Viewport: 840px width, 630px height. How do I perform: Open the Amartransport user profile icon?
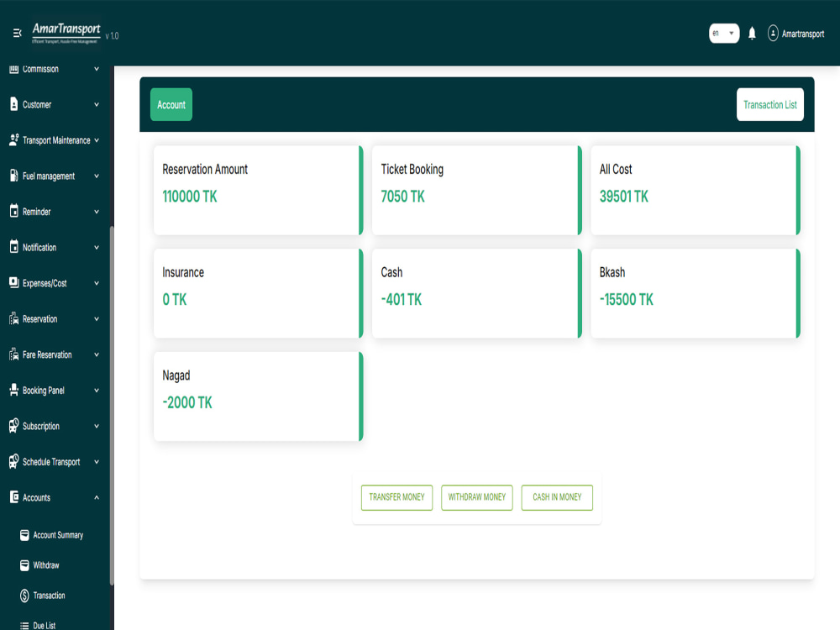tap(773, 34)
